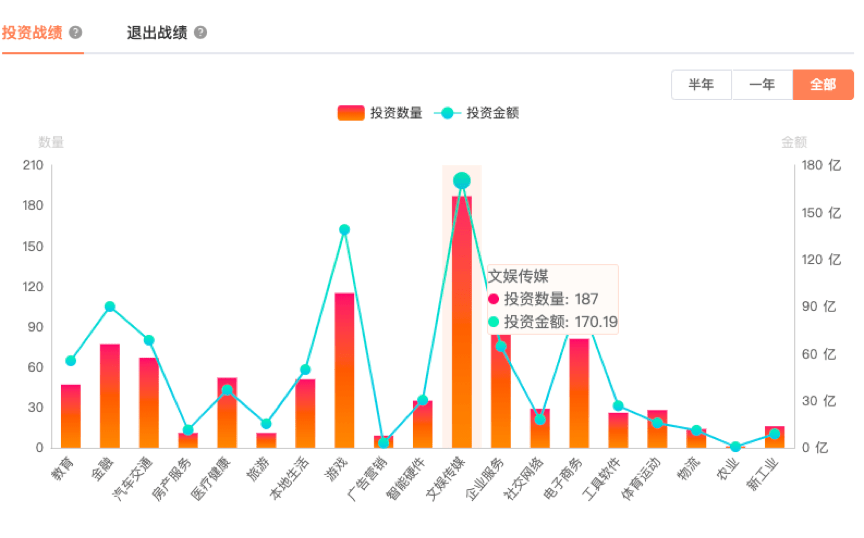This screenshot has height=538, width=864.
Task: Select the 半年 time range
Action: 701,85
